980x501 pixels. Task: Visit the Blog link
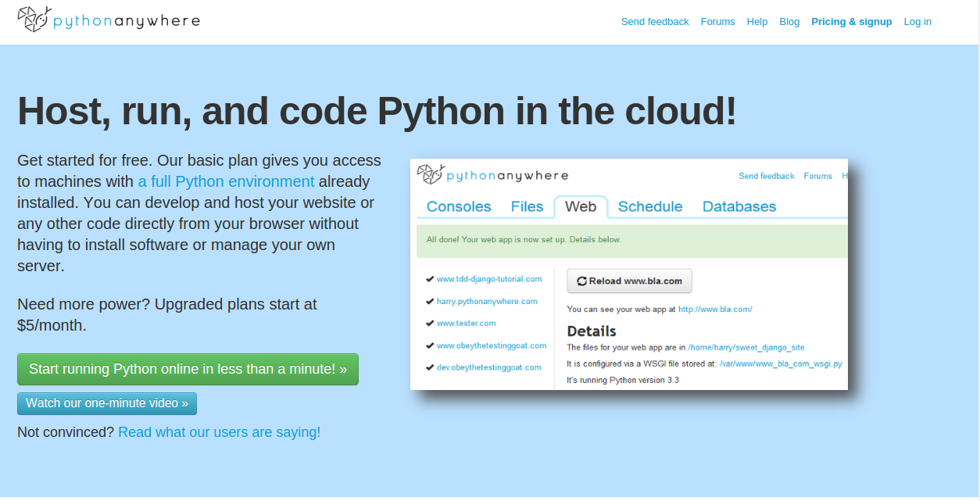[789, 22]
